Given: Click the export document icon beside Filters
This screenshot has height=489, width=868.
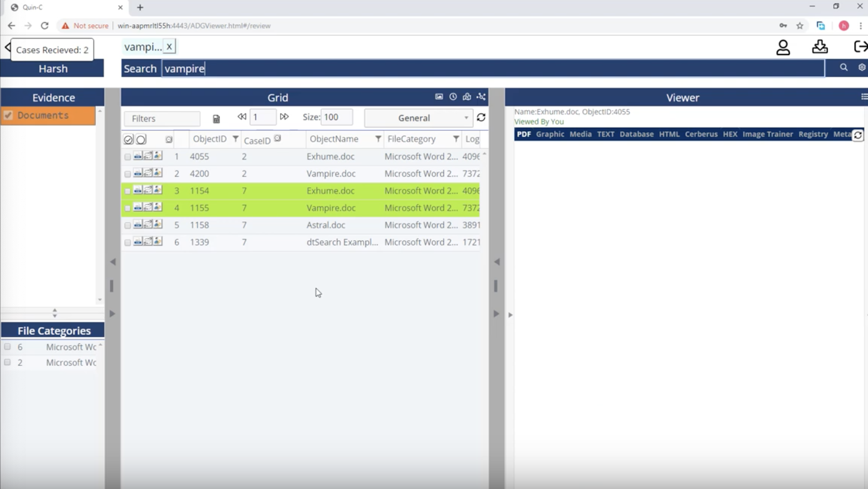Looking at the screenshot, I should point(216,119).
